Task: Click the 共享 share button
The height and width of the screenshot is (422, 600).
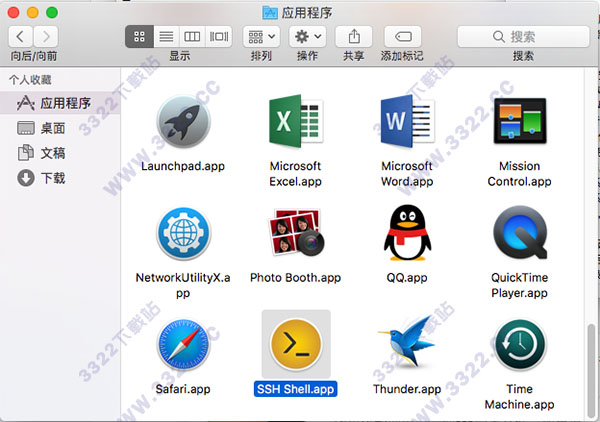Action: [x=354, y=37]
